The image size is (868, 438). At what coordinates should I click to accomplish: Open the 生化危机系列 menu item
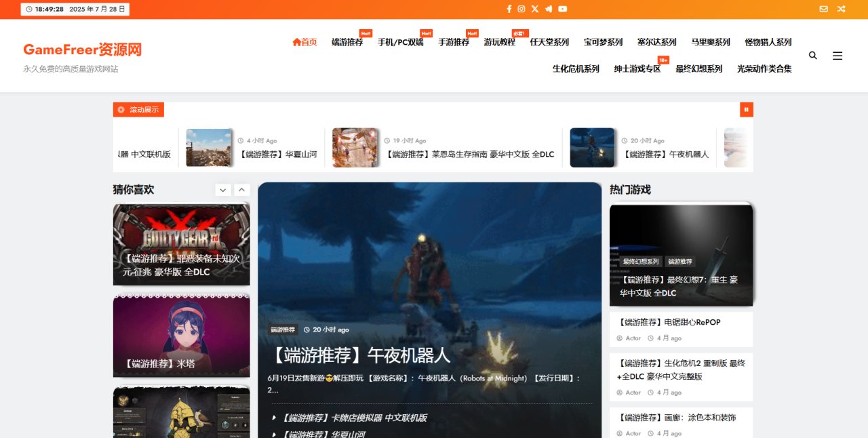[576, 68]
